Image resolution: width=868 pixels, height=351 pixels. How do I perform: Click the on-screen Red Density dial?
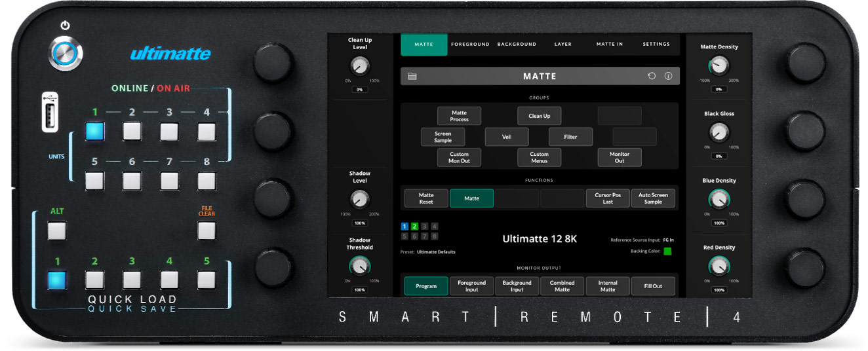[719, 265]
